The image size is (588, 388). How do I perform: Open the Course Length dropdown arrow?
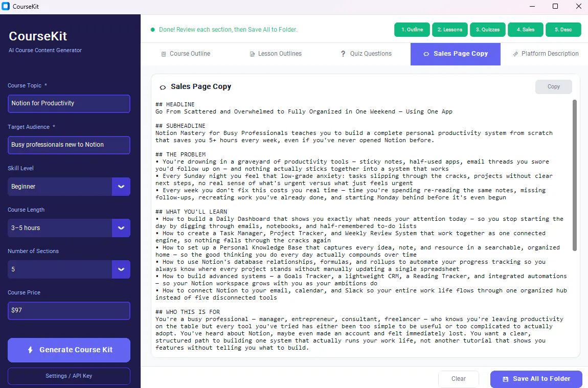pos(121,228)
